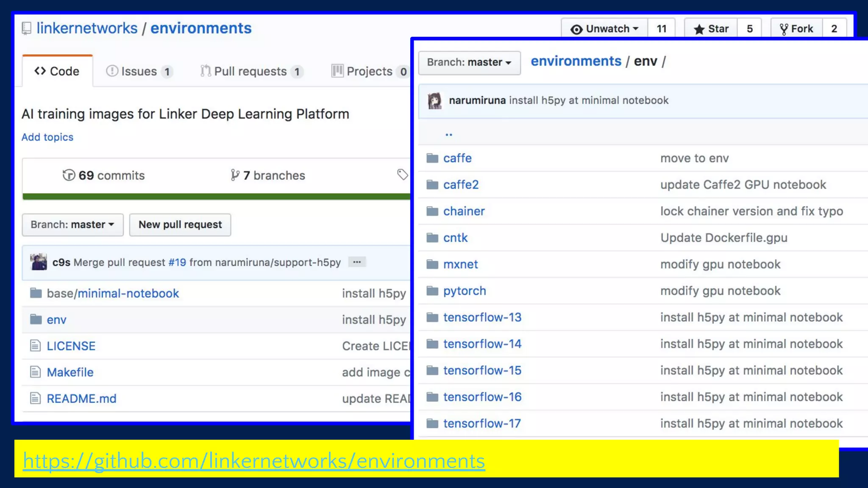Click the Add topics link
This screenshot has height=488, width=868.
[x=47, y=137]
